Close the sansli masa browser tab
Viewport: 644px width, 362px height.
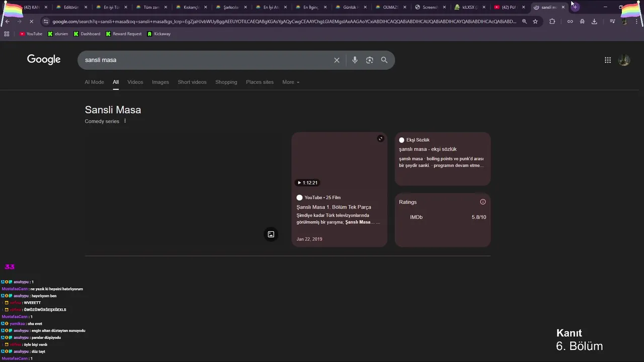click(563, 7)
